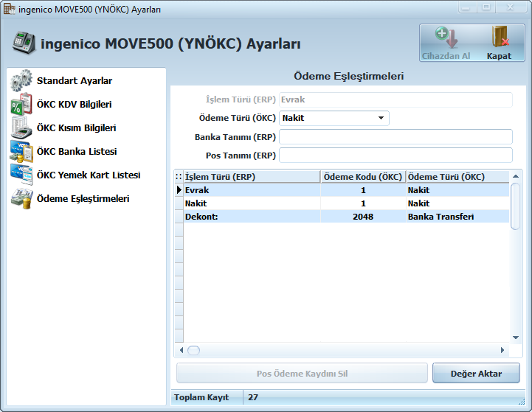Click payment code 1 in Nakit row
The width and height of the screenshot is (532, 412).
point(363,203)
